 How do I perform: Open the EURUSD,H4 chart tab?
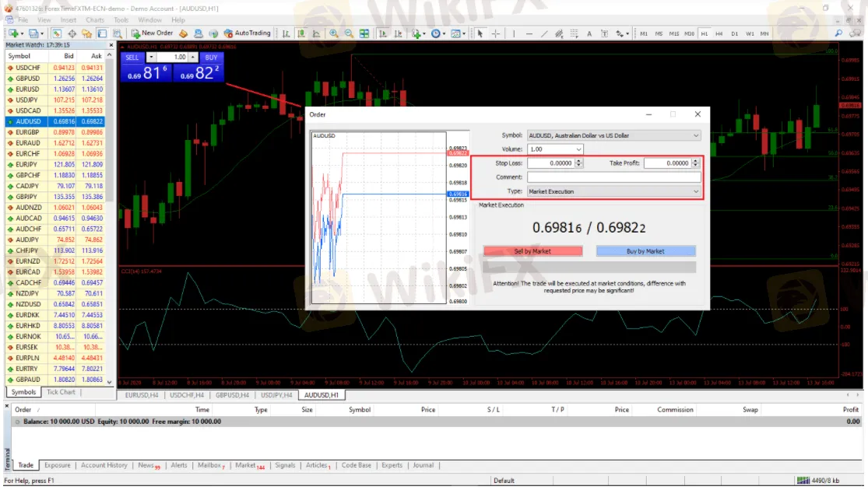[142, 395]
